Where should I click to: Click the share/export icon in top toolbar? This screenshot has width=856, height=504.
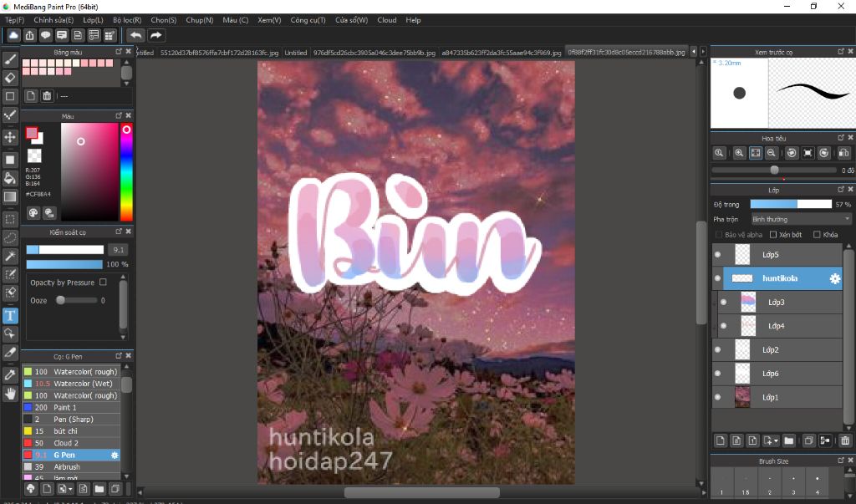click(29, 35)
